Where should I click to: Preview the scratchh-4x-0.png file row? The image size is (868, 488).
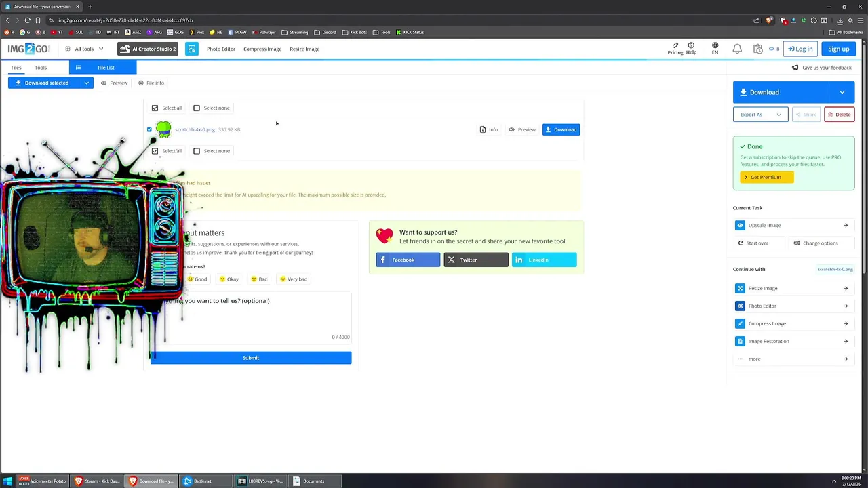tap(522, 129)
